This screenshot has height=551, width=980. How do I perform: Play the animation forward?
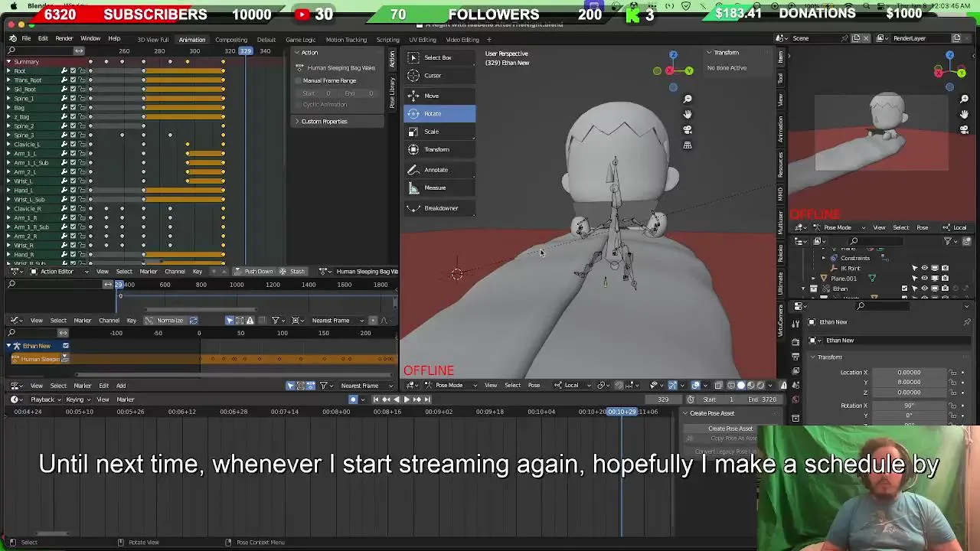point(407,399)
